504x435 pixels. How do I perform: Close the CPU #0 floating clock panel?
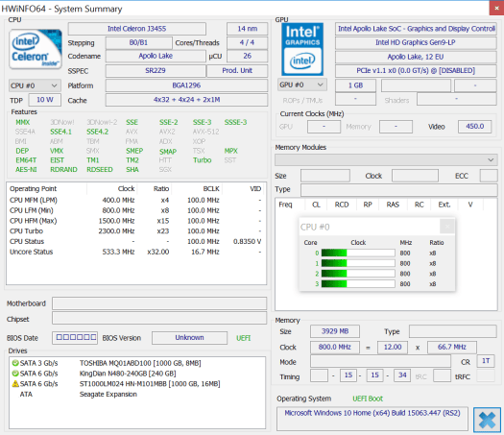pos(447,227)
